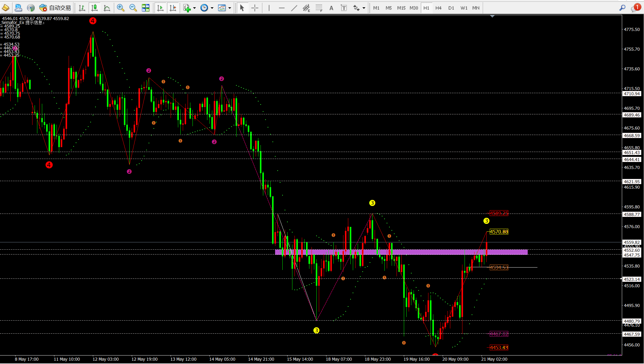Image resolution: width=644 pixels, height=364 pixels.
Task: Select the trendline drawing tool
Action: pos(294,8)
